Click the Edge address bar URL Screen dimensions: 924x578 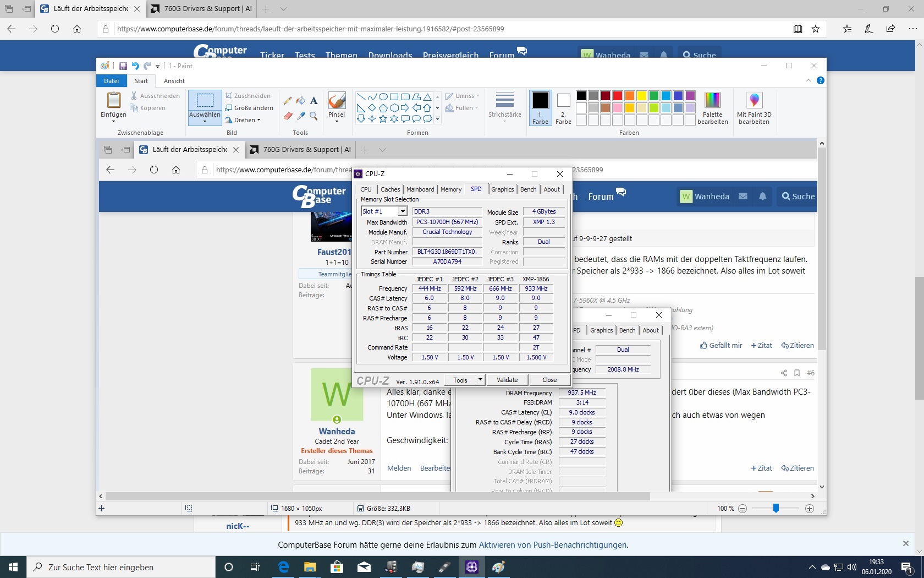pos(311,29)
